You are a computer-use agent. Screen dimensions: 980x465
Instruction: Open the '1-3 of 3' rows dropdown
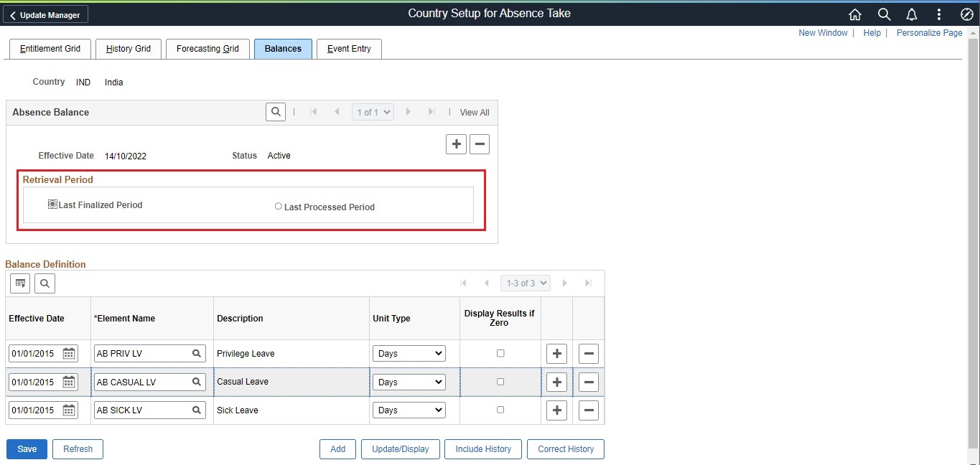tap(525, 283)
